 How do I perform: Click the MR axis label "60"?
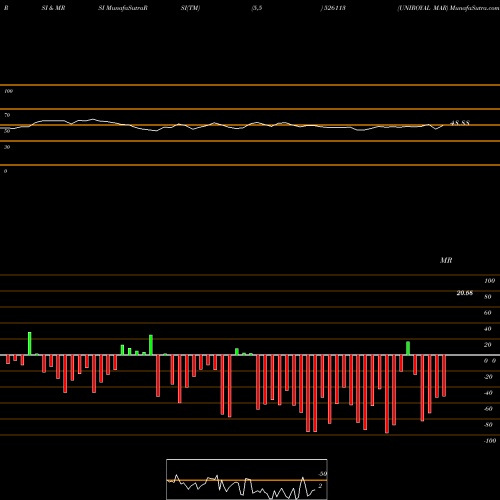(488, 313)
